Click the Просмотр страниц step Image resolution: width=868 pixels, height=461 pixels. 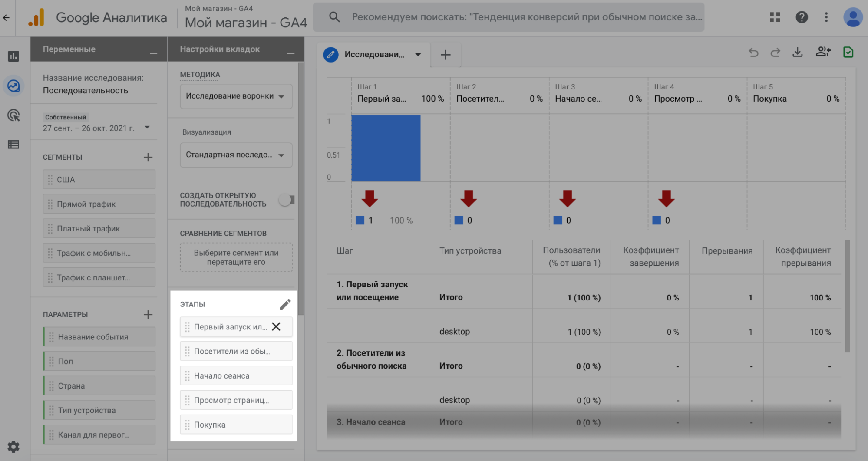click(236, 400)
